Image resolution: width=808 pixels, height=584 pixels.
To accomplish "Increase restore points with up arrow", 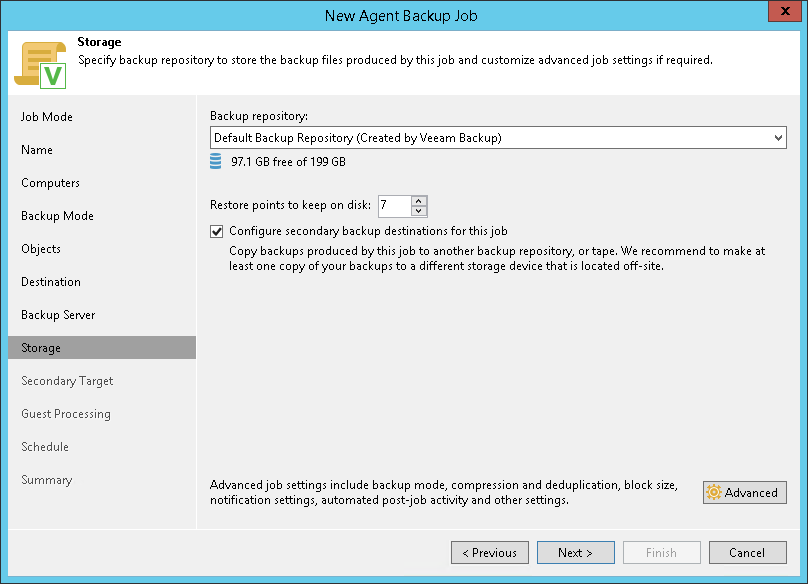I will point(419,200).
